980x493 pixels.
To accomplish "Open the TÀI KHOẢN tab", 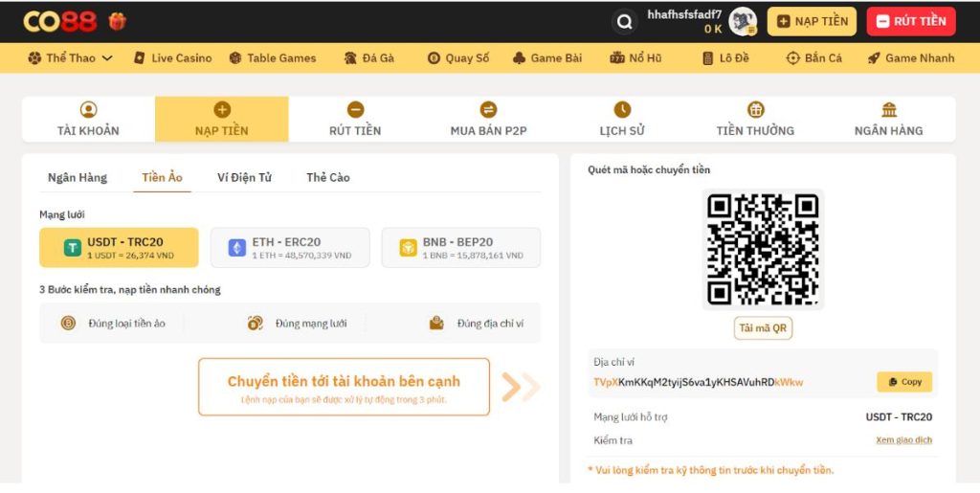I will 88,119.
